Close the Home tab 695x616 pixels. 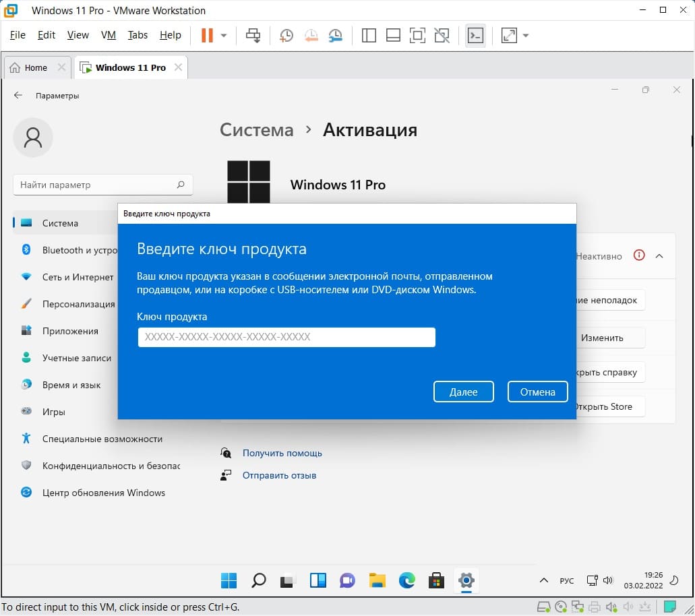click(61, 67)
